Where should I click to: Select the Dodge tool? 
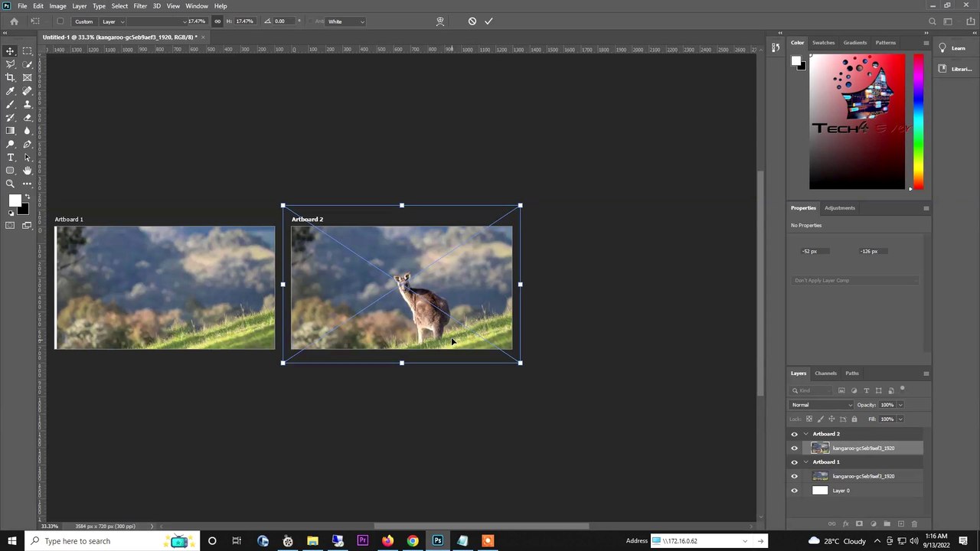(x=11, y=144)
